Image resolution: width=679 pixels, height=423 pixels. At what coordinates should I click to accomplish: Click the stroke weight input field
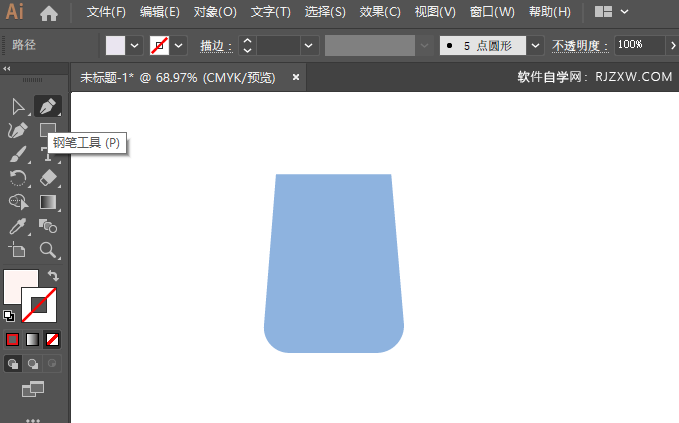point(278,45)
